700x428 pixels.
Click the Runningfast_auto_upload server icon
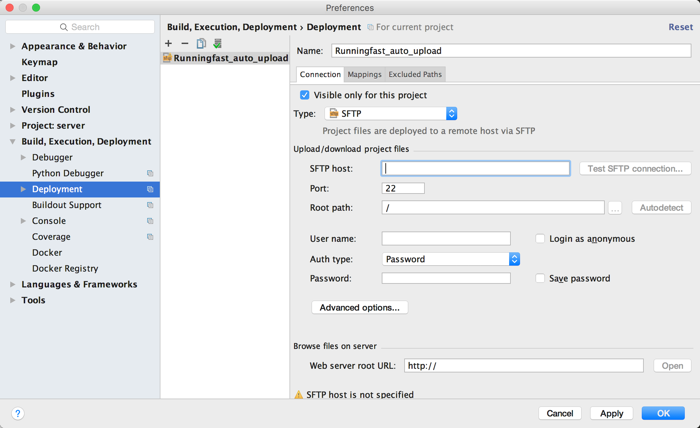coord(167,58)
